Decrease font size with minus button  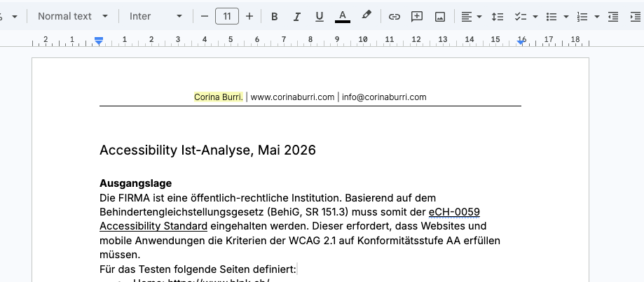coord(205,16)
